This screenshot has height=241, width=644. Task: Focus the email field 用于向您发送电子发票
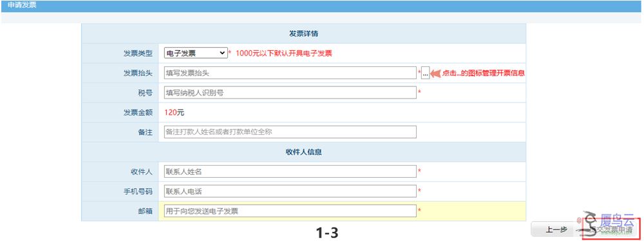click(x=290, y=211)
